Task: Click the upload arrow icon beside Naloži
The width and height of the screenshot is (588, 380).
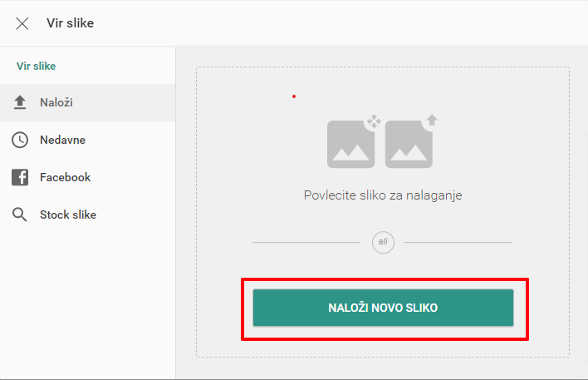Action: (x=20, y=102)
